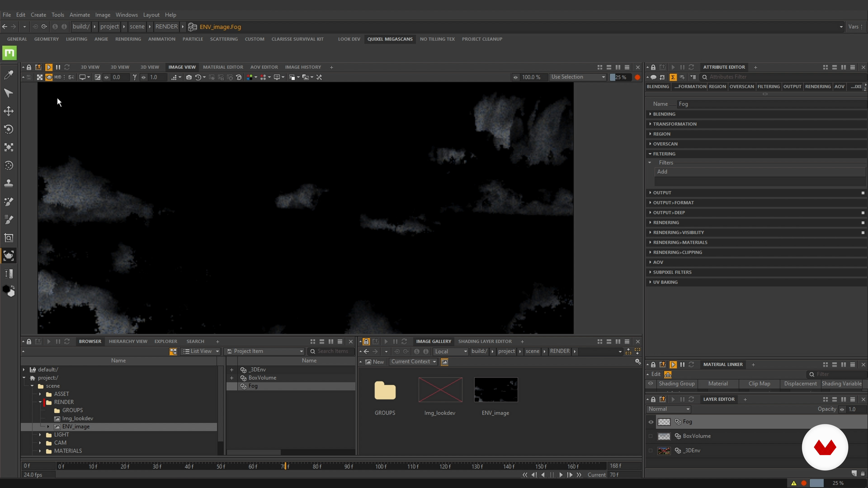Click the New button in image gallery
The image size is (868, 488).
tap(375, 362)
